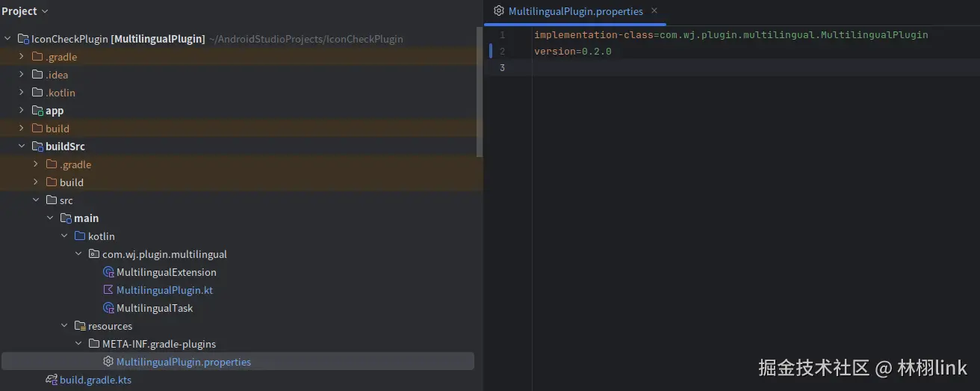Collapse the META-INF.gradle-plugins folder

click(78, 344)
